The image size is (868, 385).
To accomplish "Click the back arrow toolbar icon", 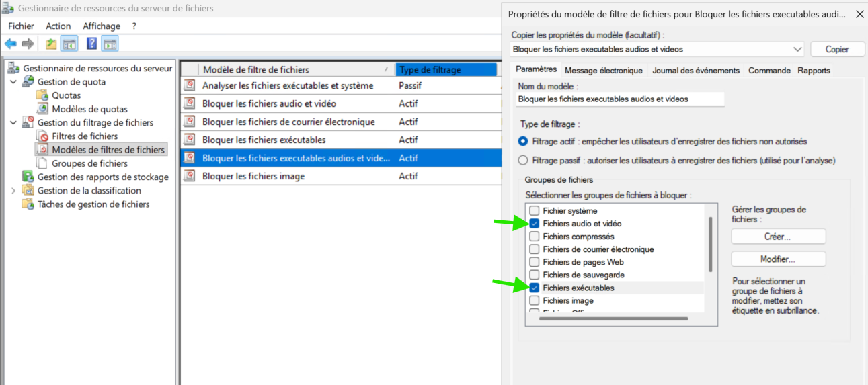I will (x=11, y=44).
